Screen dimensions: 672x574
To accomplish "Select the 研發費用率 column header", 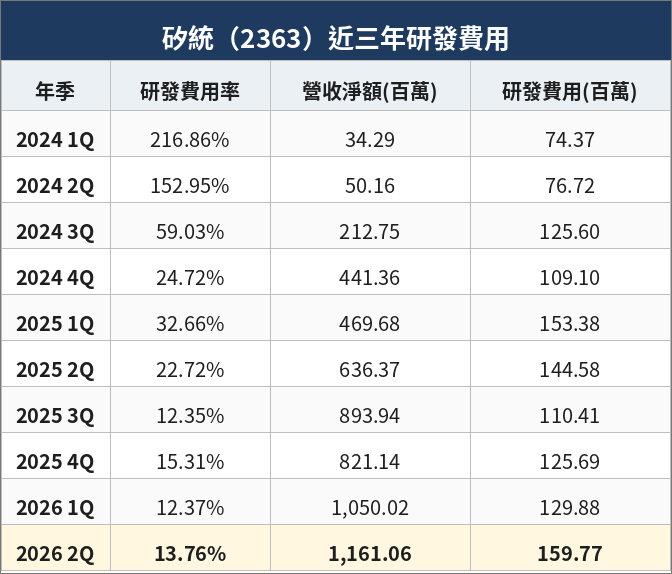I will (x=190, y=91).
